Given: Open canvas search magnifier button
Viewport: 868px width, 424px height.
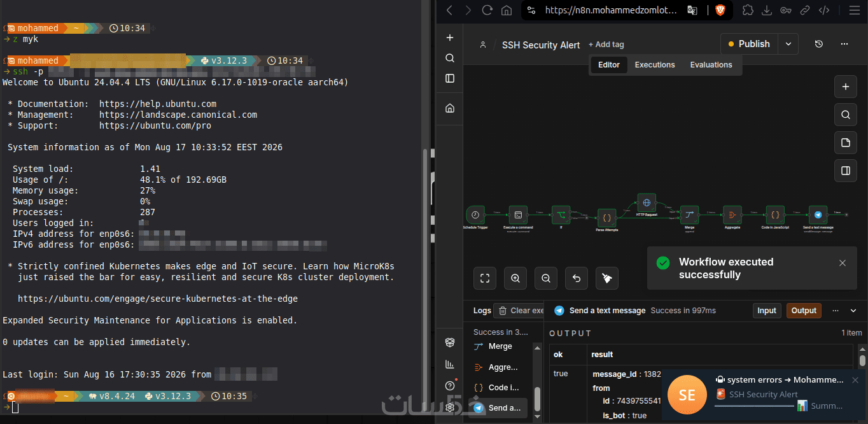Looking at the screenshot, I should [845, 115].
